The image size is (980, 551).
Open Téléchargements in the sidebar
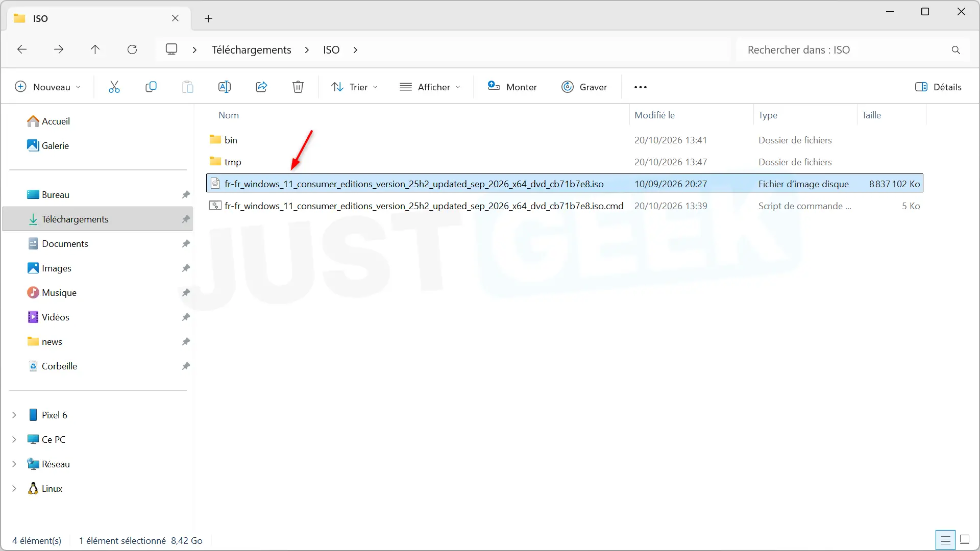point(97,219)
